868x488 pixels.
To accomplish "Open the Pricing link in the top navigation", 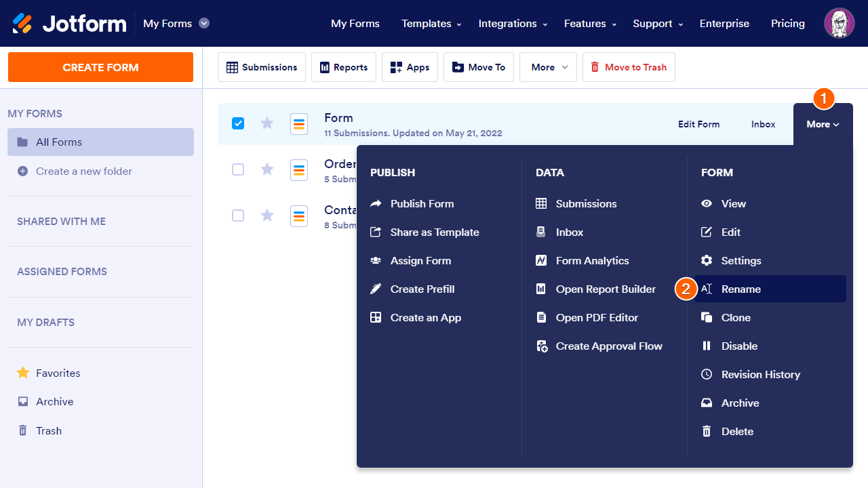I will pyautogui.click(x=788, y=24).
